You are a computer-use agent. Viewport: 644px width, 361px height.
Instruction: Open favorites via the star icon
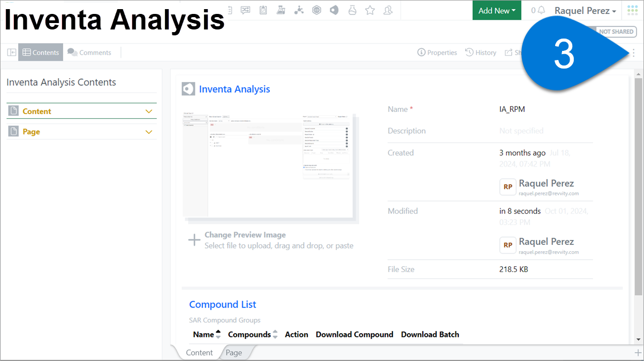point(370,10)
